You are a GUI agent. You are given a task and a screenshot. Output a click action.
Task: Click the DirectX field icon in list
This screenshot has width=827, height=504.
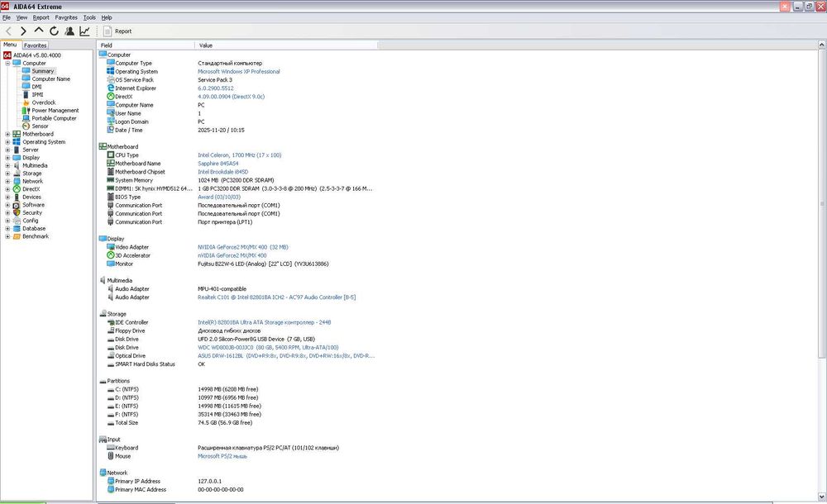(x=111, y=97)
